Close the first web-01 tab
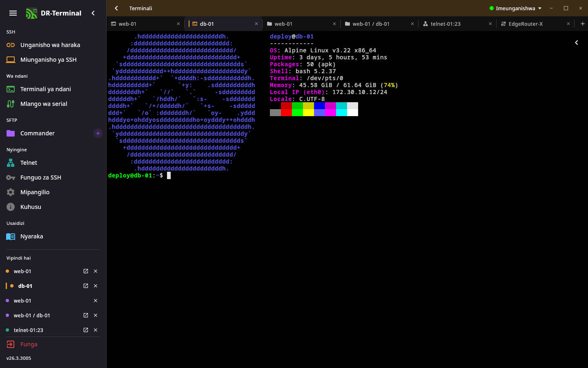The image size is (588, 368). (178, 24)
